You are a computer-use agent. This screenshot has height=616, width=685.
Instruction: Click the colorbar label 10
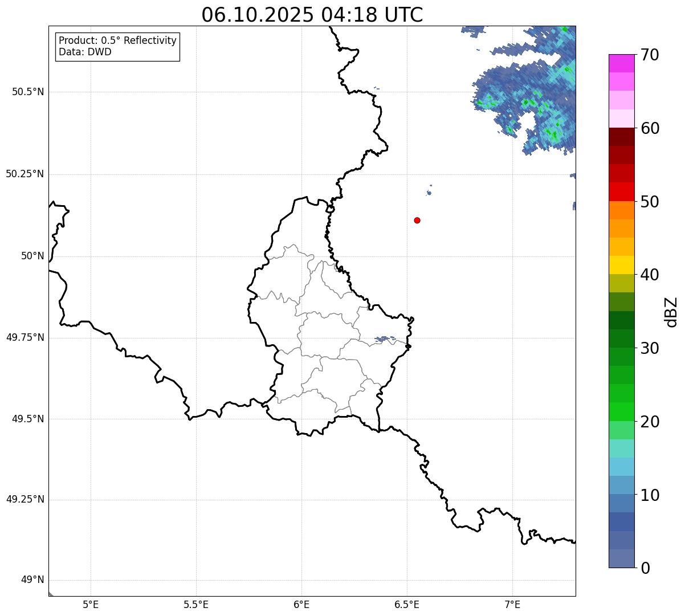point(650,495)
